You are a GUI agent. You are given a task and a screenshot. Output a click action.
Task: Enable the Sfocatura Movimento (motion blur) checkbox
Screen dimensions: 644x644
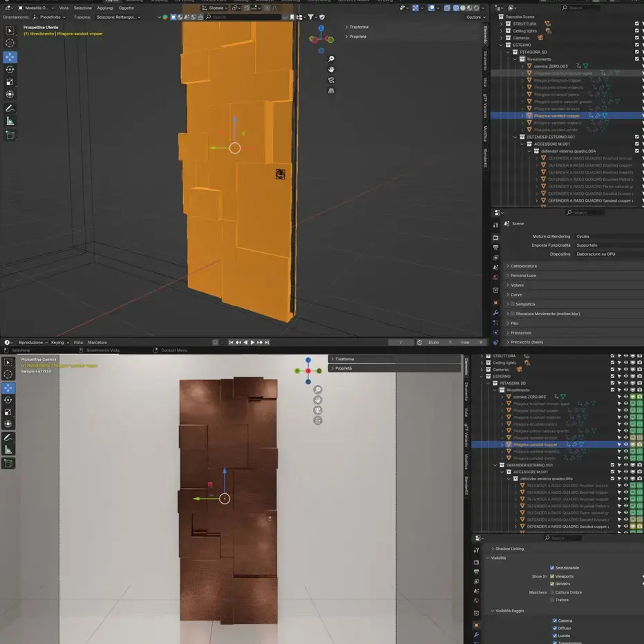(513, 314)
